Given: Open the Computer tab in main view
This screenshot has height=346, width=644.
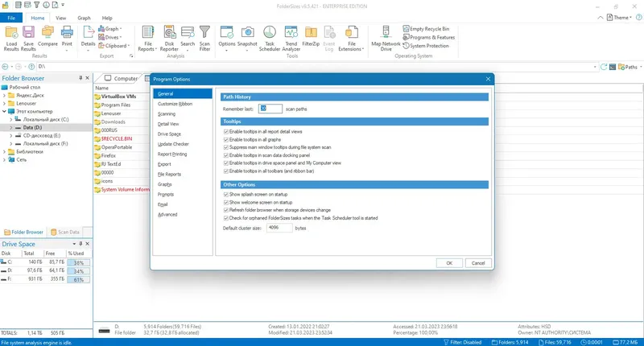Looking at the screenshot, I should click(121, 78).
